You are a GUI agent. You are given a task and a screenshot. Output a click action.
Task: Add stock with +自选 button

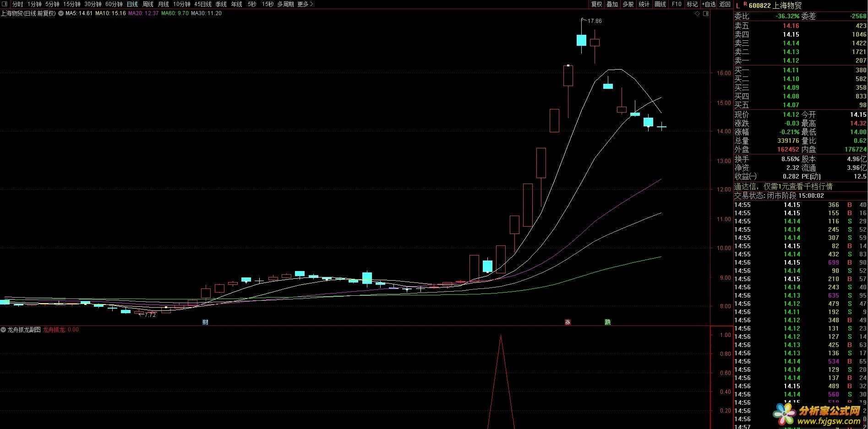click(x=709, y=4)
